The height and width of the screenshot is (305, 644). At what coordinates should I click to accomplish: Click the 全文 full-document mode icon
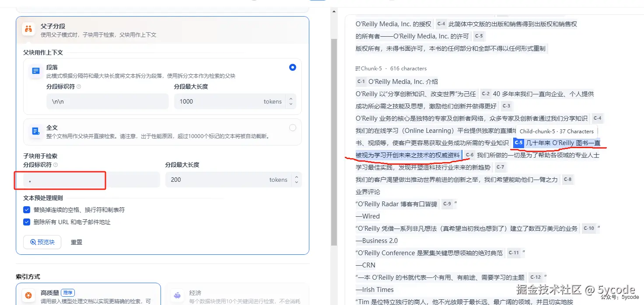click(36, 131)
